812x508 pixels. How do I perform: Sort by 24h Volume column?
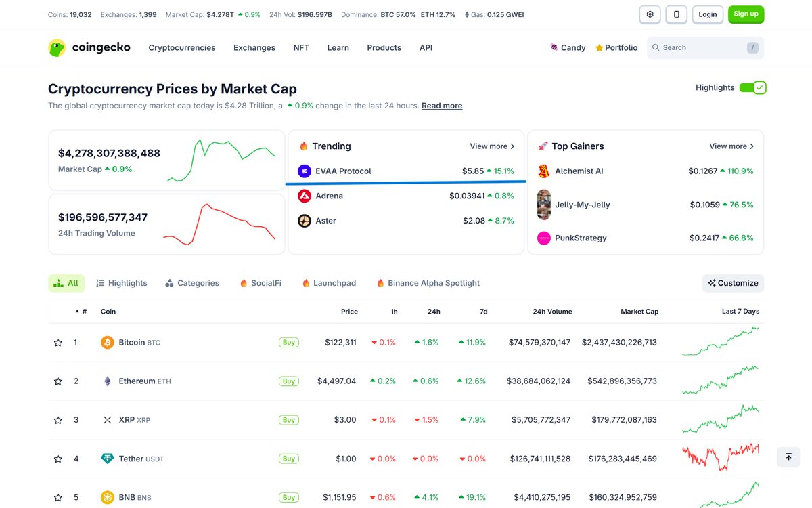[x=552, y=312]
